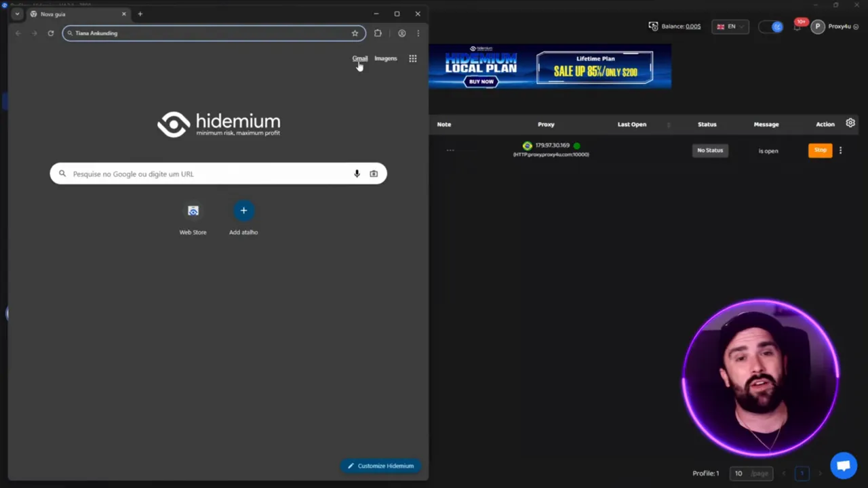868x488 pixels.
Task: Activate voice search microphone icon
Action: tap(357, 174)
